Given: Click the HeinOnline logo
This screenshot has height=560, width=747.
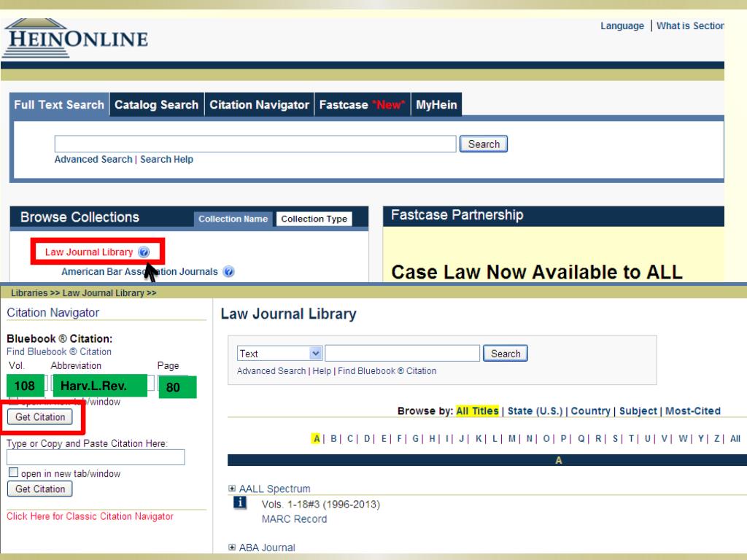Looking at the screenshot, I should pos(76,38).
